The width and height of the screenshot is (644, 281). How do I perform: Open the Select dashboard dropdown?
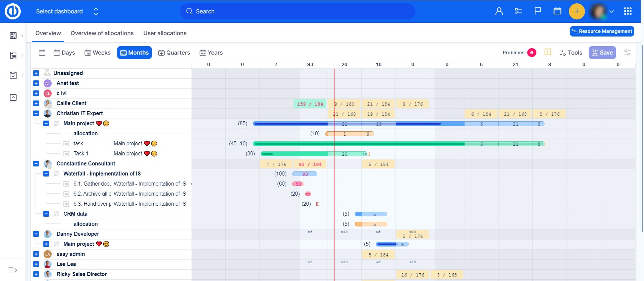point(67,11)
